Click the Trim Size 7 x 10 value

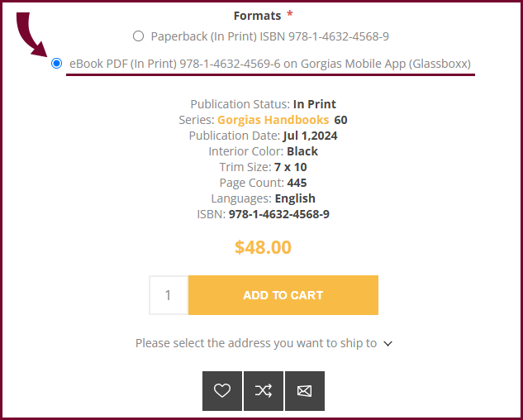click(x=291, y=167)
